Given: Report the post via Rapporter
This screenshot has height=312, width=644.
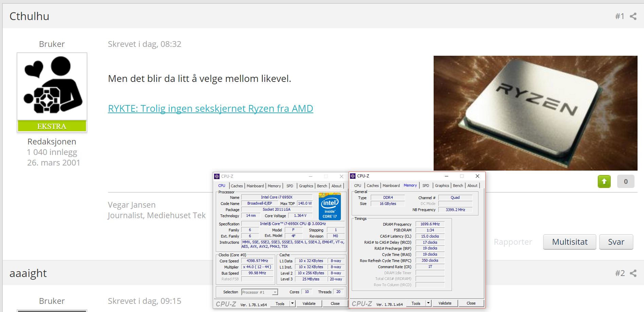Looking at the screenshot, I should click(513, 242).
